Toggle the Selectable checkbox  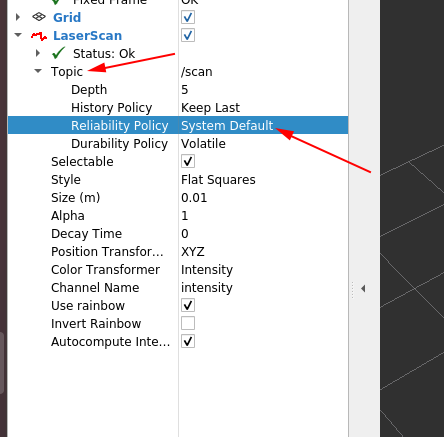pos(188,161)
